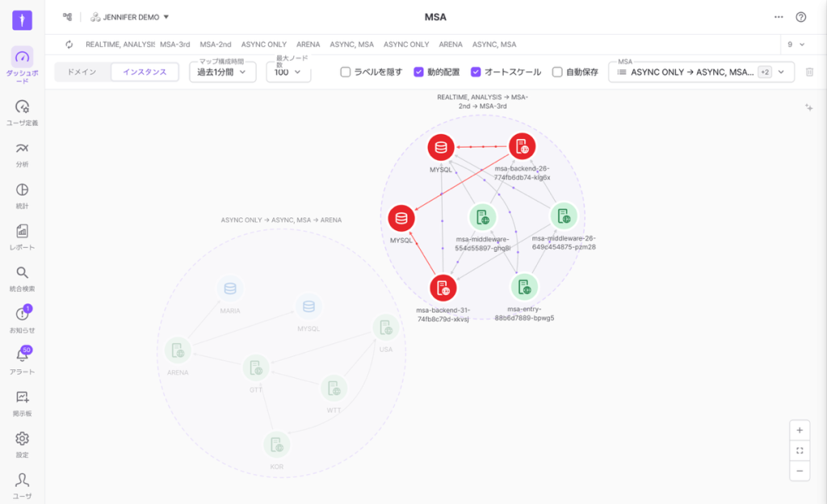Expand the 最大ノード数 100 dropdown
This screenshot has height=504, width=827.
[288, 72]
